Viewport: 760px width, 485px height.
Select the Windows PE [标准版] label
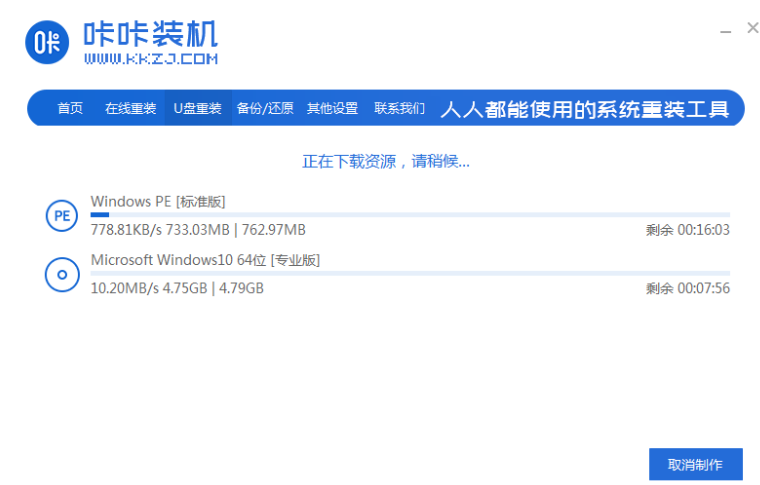click(x=165, y=201)
